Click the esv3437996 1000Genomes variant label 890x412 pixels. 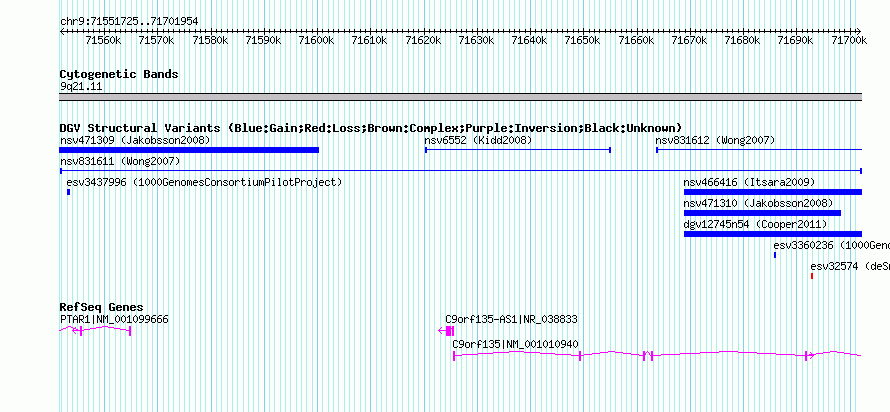pyautogui.click(x=204, y=182)
